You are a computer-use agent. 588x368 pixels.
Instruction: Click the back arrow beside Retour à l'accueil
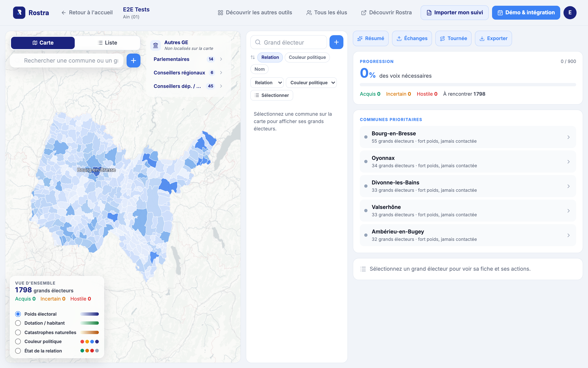pos(64,13)
